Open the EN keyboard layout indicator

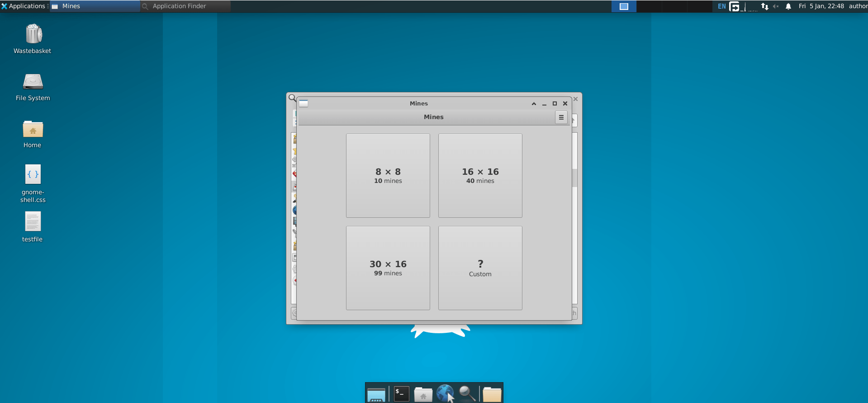721,6
